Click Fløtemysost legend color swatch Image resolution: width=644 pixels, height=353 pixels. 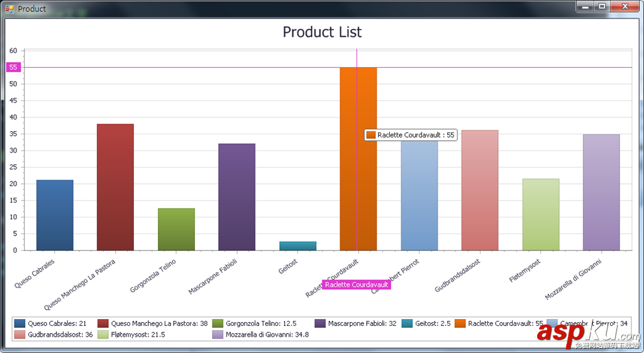click(103, 335)
